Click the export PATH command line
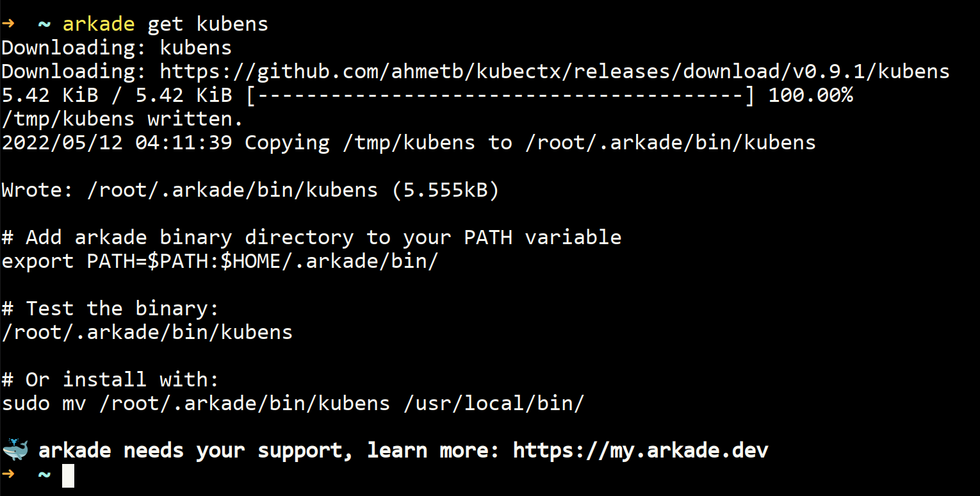Image resolution: width=980 pixels, height=496 pixels. [220, 261]
